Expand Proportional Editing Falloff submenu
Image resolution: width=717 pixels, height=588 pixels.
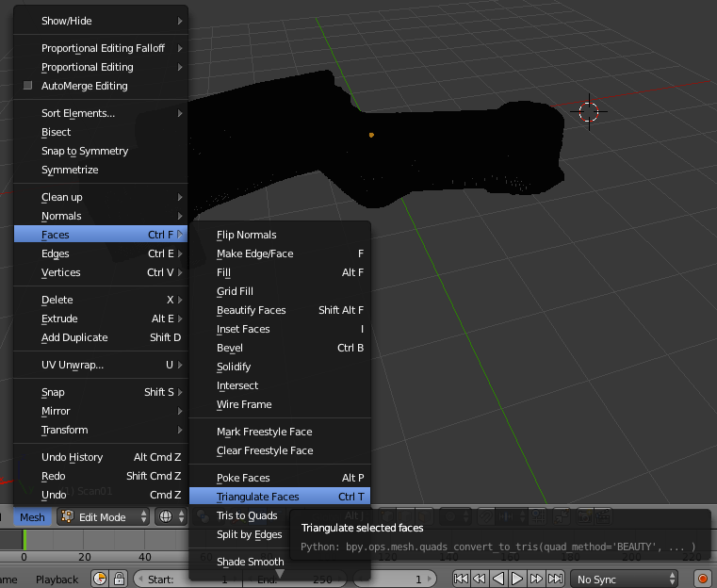coord(101,48)
